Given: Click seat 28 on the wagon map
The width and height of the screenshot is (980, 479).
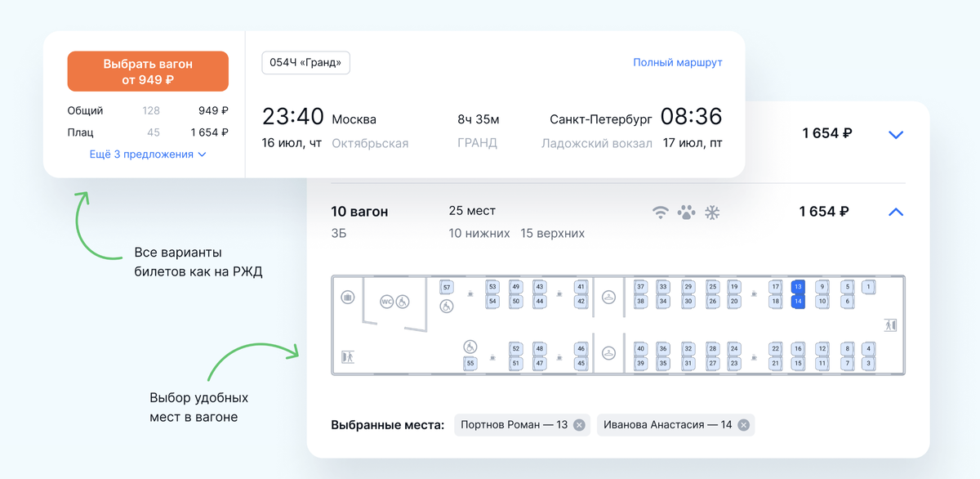Looking at the screenshot, I should pos(712,349).
